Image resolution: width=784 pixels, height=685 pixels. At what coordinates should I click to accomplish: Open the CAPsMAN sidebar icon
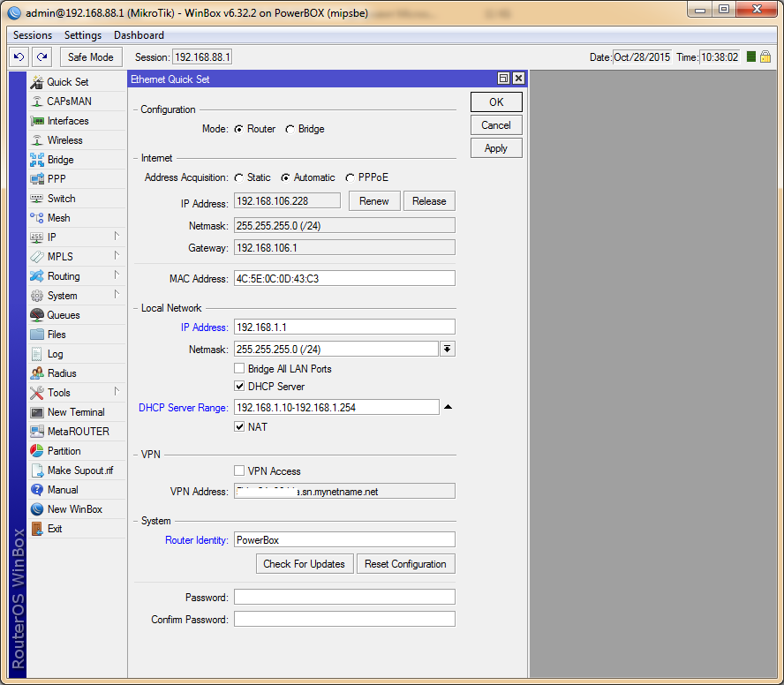[x=37, y=102]
